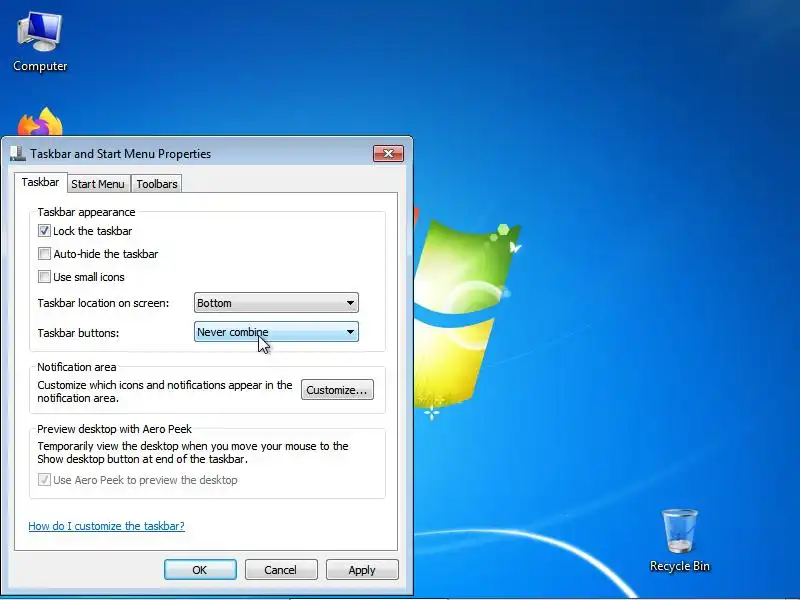Open the Computer desktop icon
Screen dimensions: 800x600
coord(40,42)
